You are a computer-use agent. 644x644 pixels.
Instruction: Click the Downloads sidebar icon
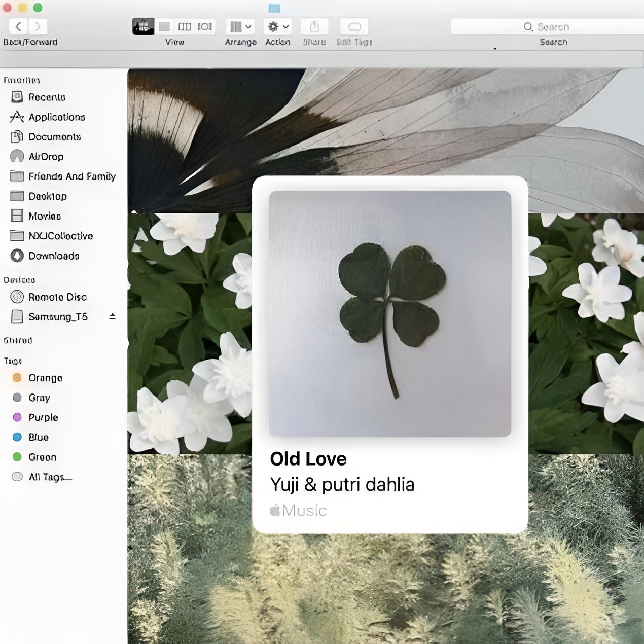tap(17, 256)
